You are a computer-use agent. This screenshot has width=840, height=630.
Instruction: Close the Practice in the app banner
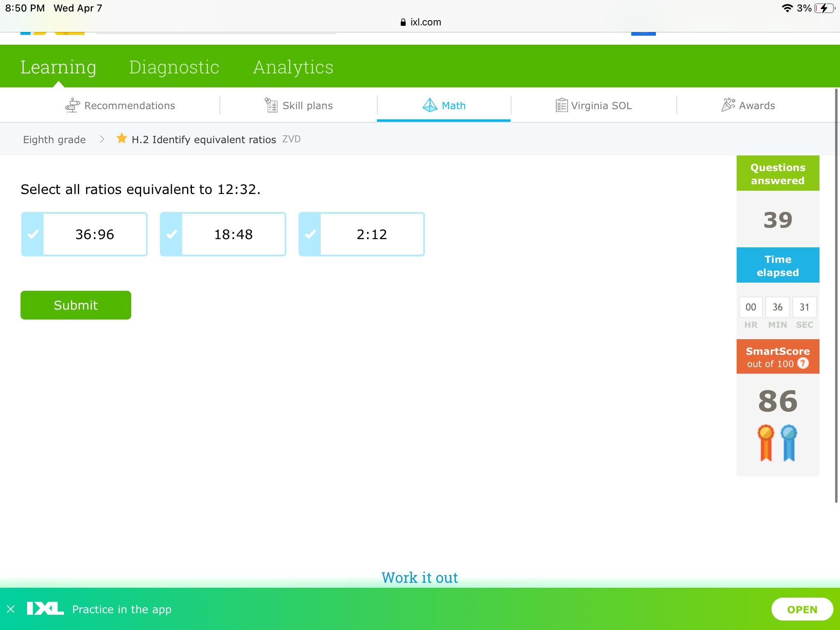[x=11, y=609]
